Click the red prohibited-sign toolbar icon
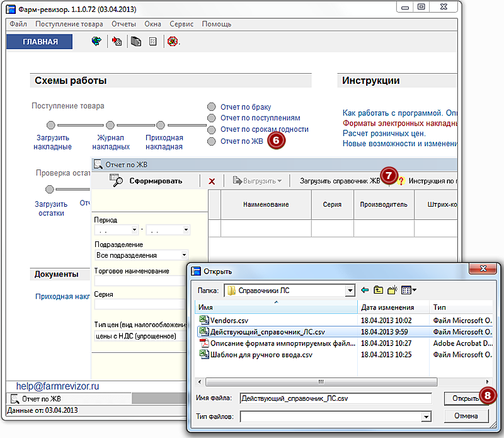Image resolution: width=504 pixels, height=438 pixels. (x=173, y=41)
